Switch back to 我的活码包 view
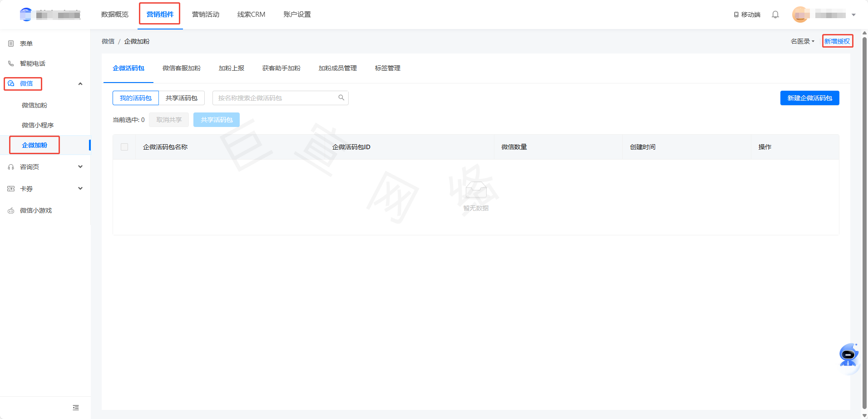The image size is (868, 419). [135, 97]
